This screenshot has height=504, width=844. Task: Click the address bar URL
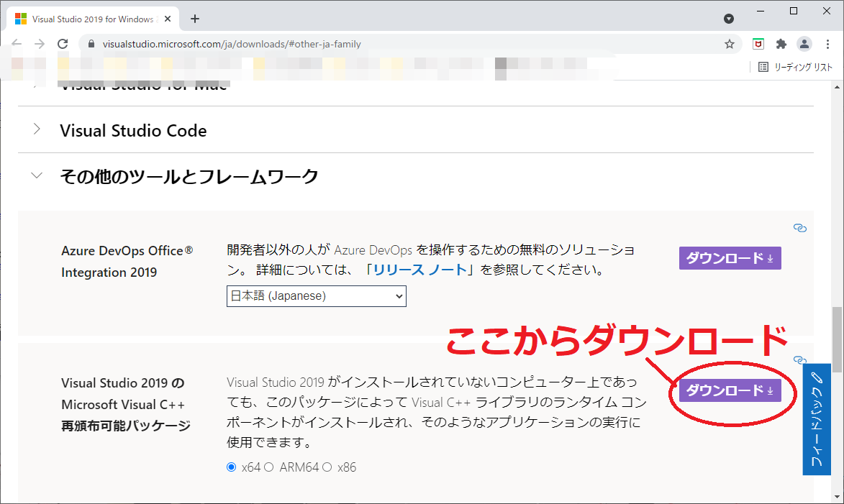[x=232, y=44]
